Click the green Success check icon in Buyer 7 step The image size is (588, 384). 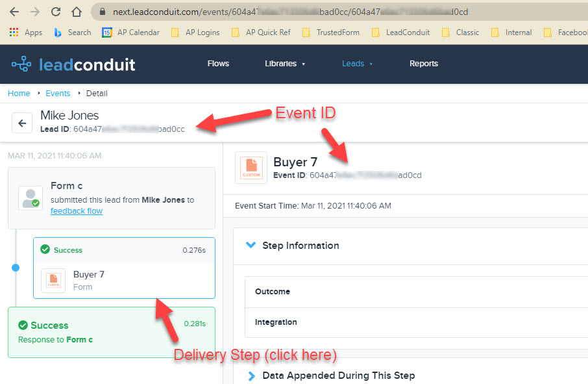[x=45, y=250]
